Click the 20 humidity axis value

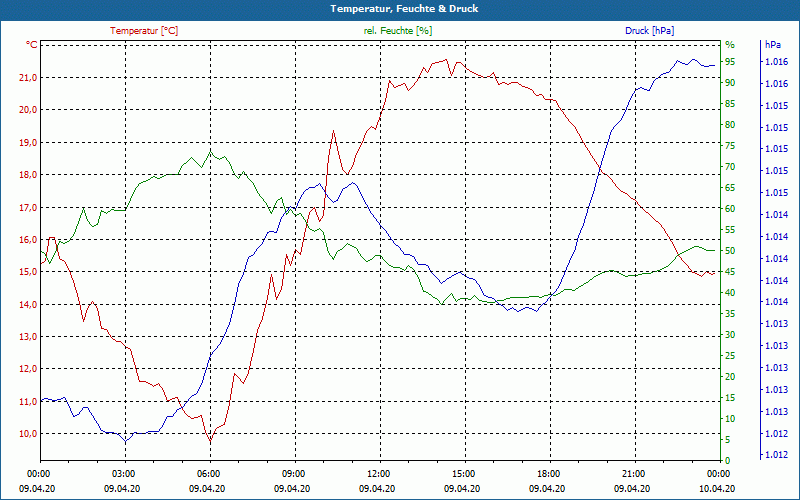point(730,377)
